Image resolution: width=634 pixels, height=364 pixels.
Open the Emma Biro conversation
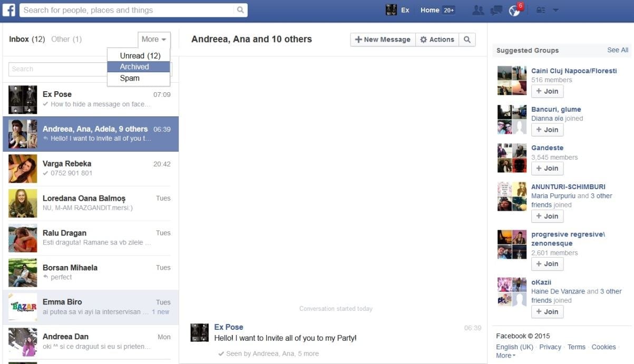[91, 307]
